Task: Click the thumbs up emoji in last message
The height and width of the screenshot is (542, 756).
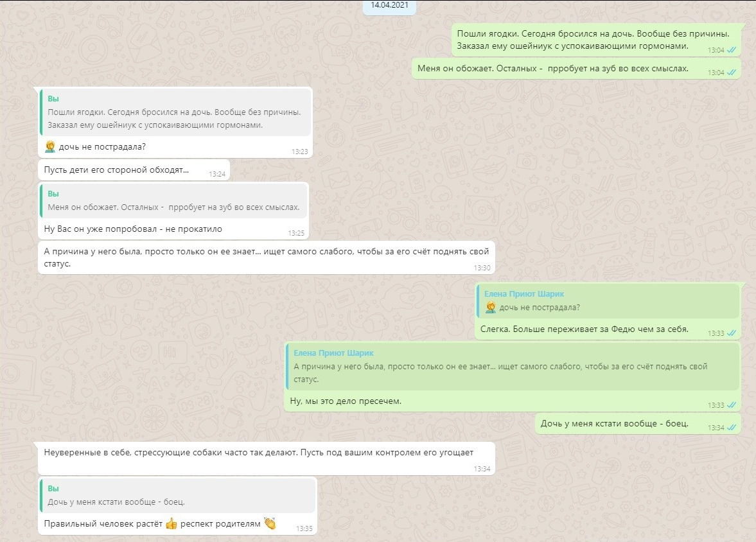Action: tap(171, 524)
